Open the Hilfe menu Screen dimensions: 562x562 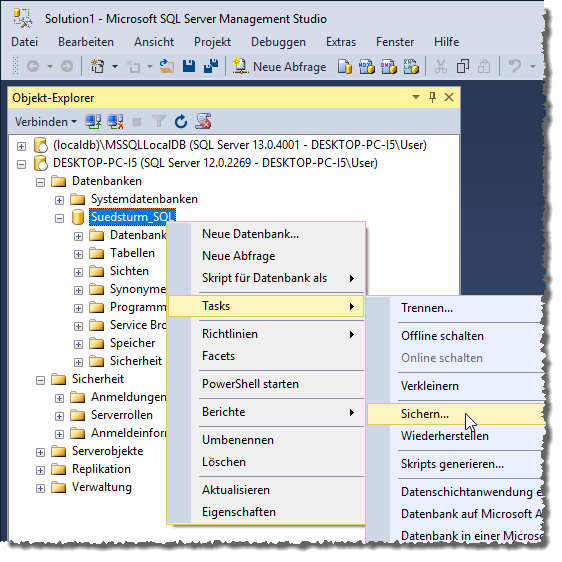447,42
